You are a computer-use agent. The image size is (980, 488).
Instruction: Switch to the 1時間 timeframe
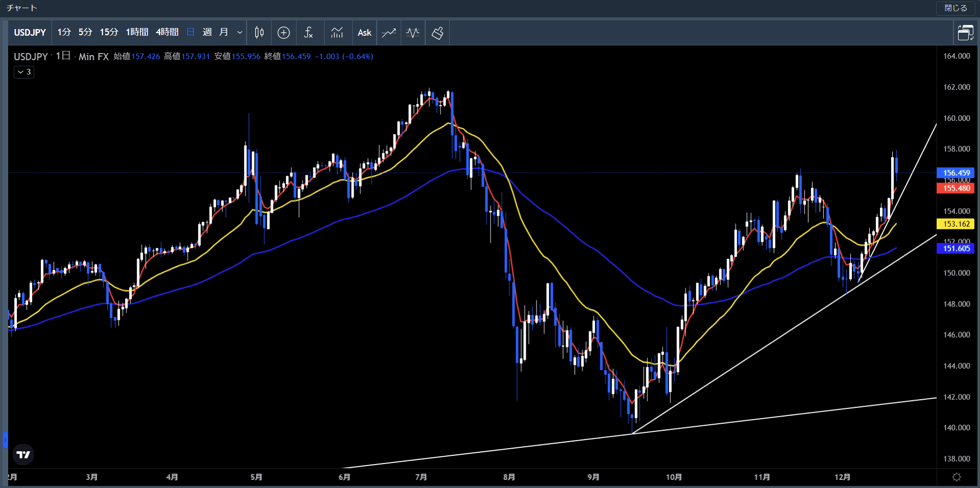click(137, 32)
